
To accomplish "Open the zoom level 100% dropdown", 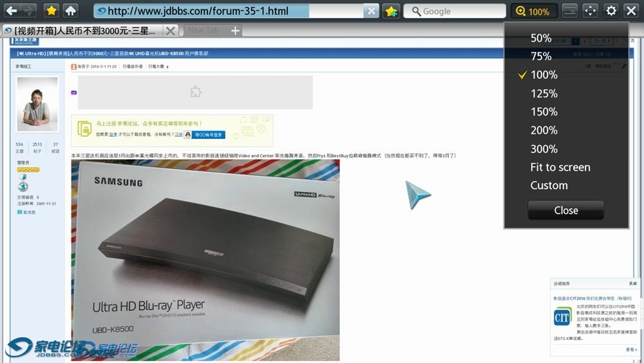I will 533,11.
